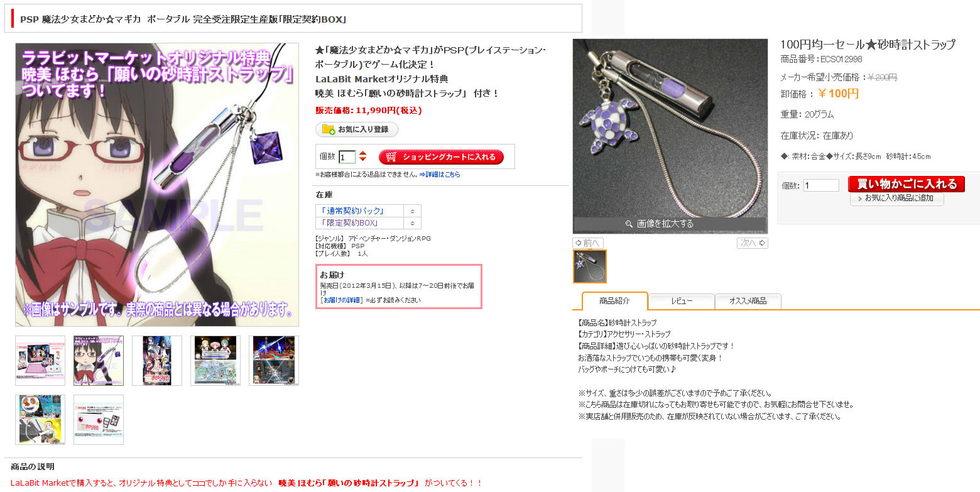This screenshot has height=492, width=980.
Task: Go to previous image with 前へ arrow
Action: [x=589, y=243]
